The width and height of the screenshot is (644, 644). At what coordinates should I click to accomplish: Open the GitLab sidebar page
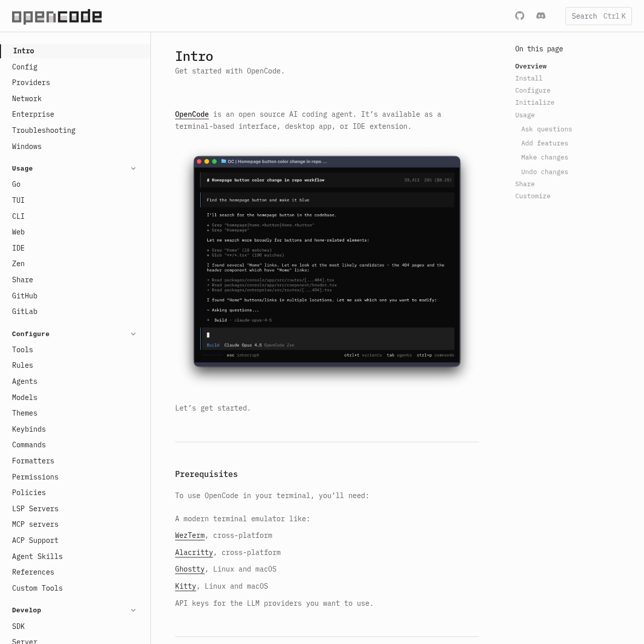(25, 311)
